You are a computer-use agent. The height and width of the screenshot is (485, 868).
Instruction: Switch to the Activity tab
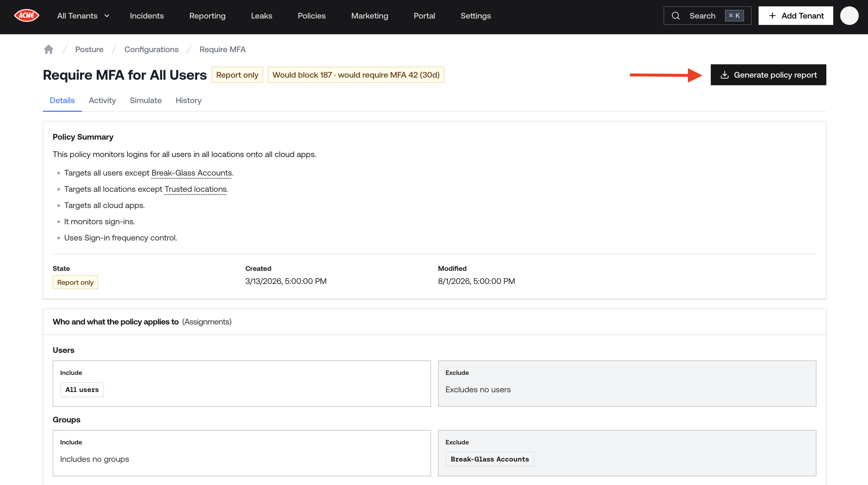(x=102, y=100)
